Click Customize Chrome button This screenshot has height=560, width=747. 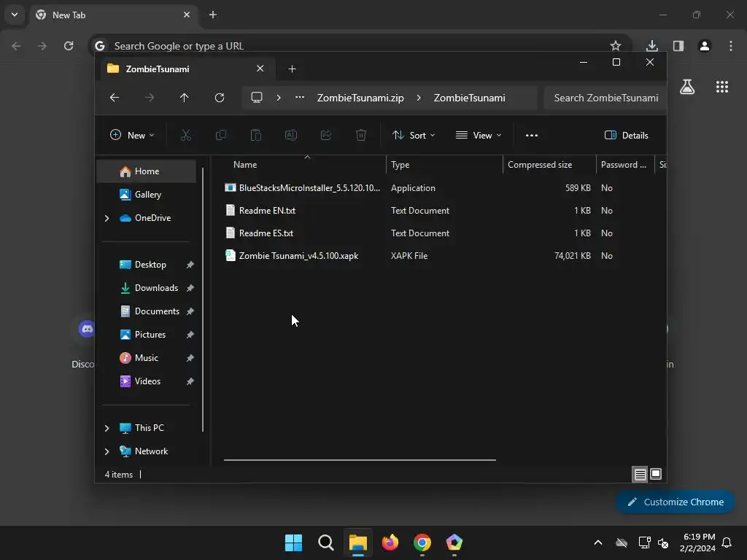pyautogui.click(x=675, y=502)
